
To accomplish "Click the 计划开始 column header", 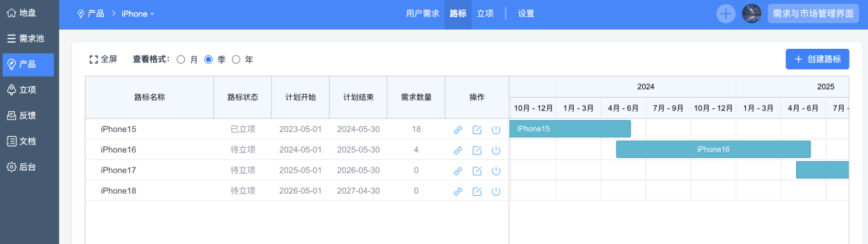I will (300, 97).
